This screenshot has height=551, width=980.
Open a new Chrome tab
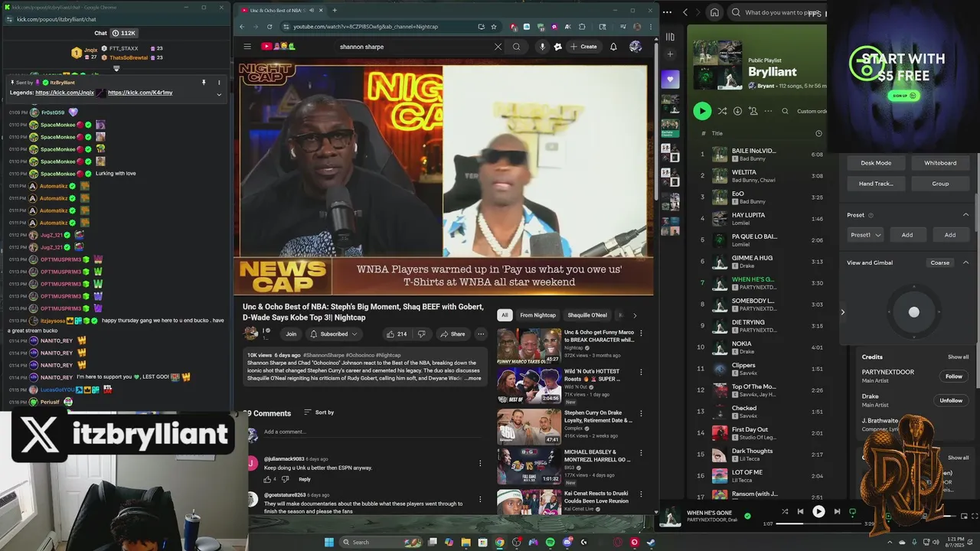334,10
